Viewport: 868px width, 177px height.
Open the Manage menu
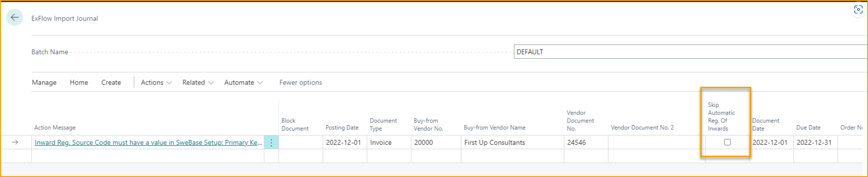pyautogui.click(x=44, y=83)
